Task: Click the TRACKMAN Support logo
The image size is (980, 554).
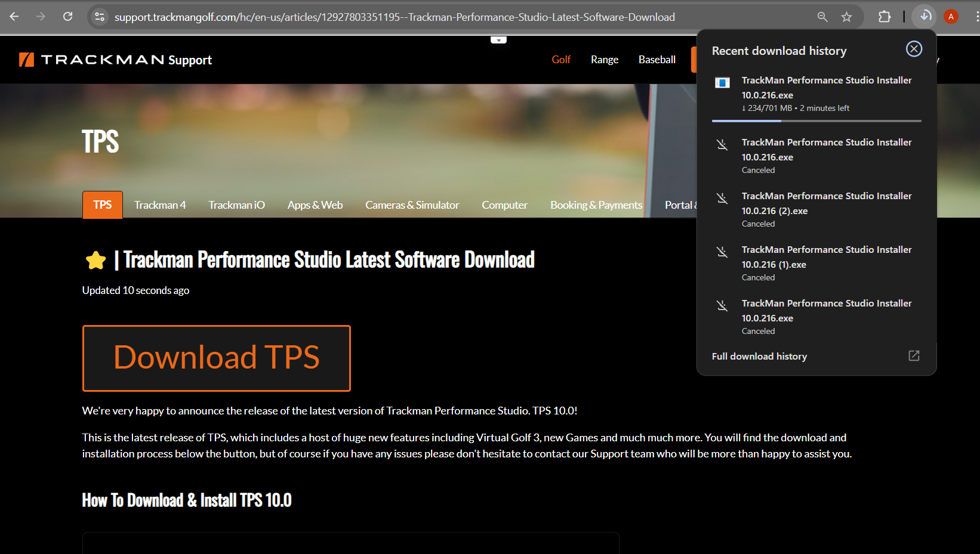Action: tap(115, 60)
